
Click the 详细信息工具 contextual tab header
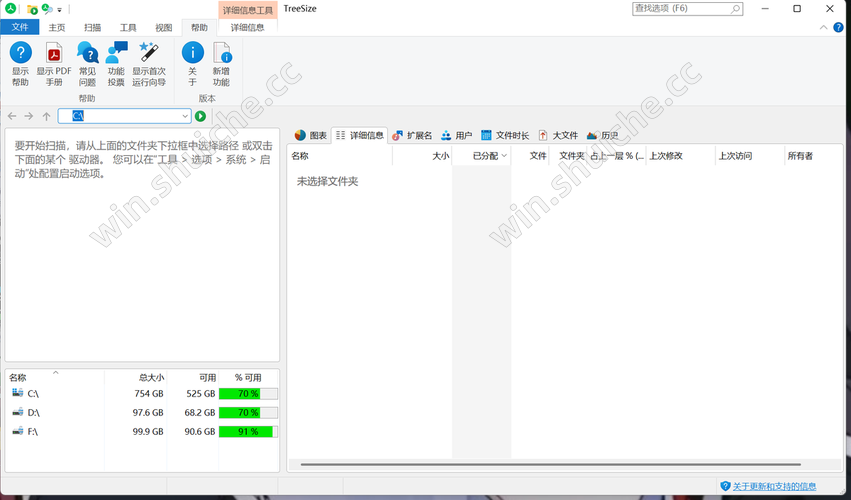coord(247,10)
